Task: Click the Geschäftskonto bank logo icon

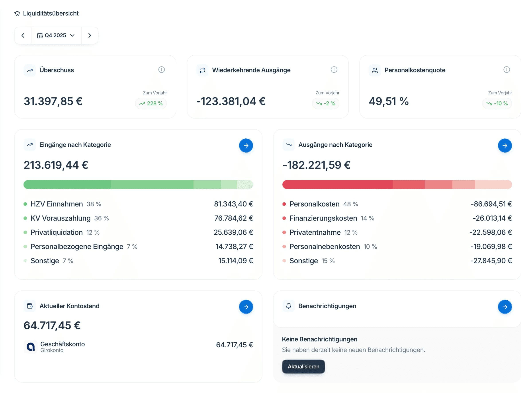Action: point(30,346)
